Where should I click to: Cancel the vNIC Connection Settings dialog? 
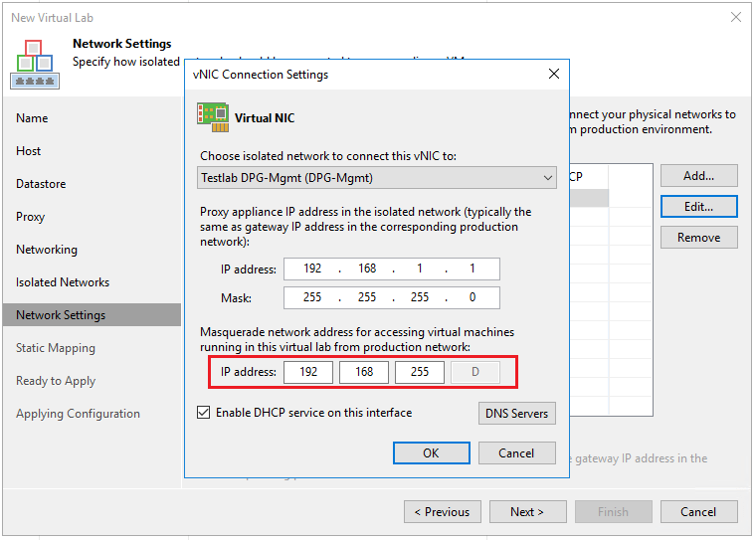tap(516, 452)
